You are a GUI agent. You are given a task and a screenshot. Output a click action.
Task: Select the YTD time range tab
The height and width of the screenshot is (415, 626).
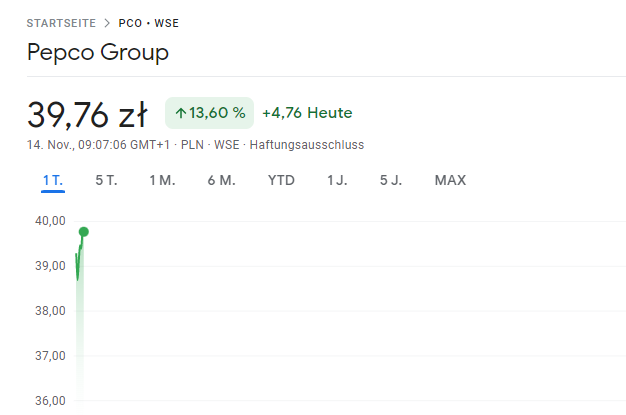281,181
